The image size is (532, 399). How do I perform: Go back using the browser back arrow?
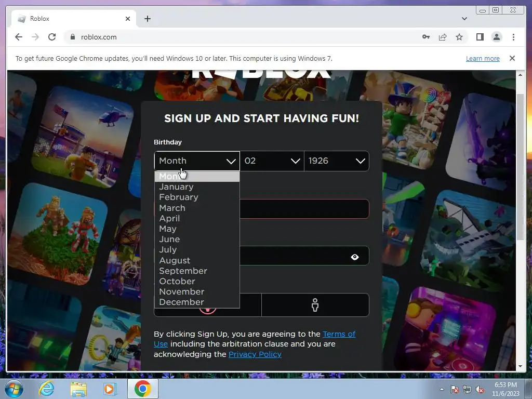point(19,37)
